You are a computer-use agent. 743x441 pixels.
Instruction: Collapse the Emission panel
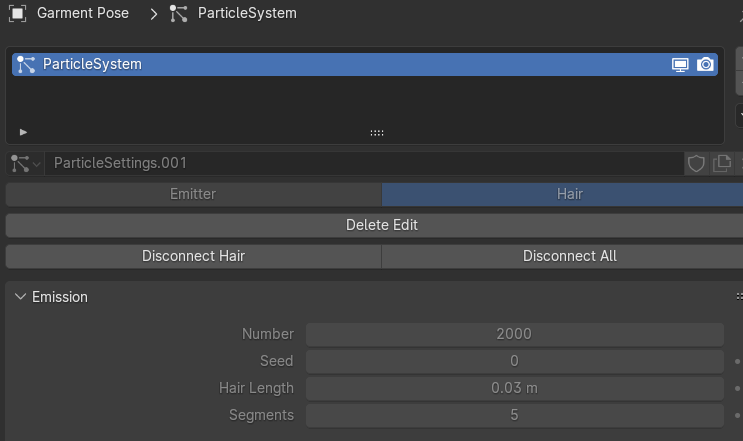[21, 297]
